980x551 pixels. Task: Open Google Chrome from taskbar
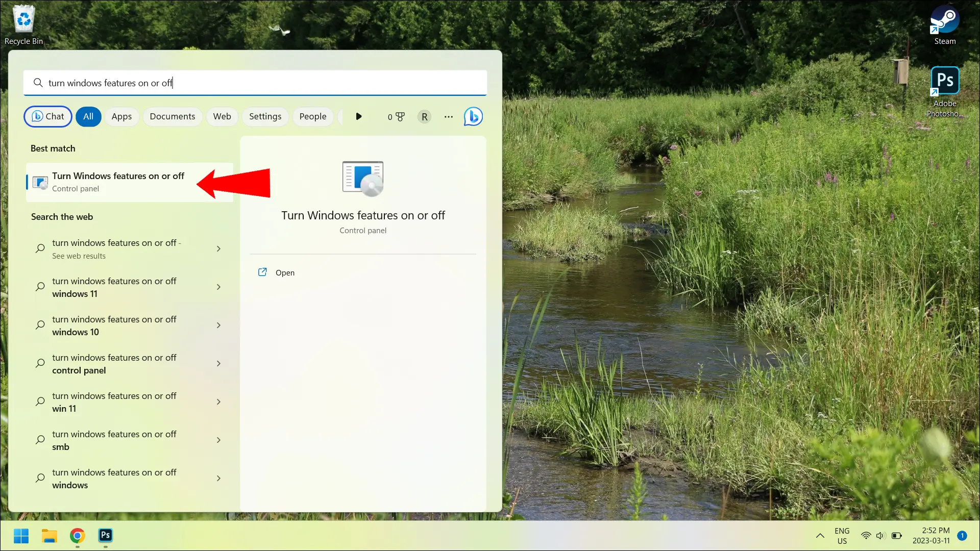pyautogui.click(x=77, y=536)
